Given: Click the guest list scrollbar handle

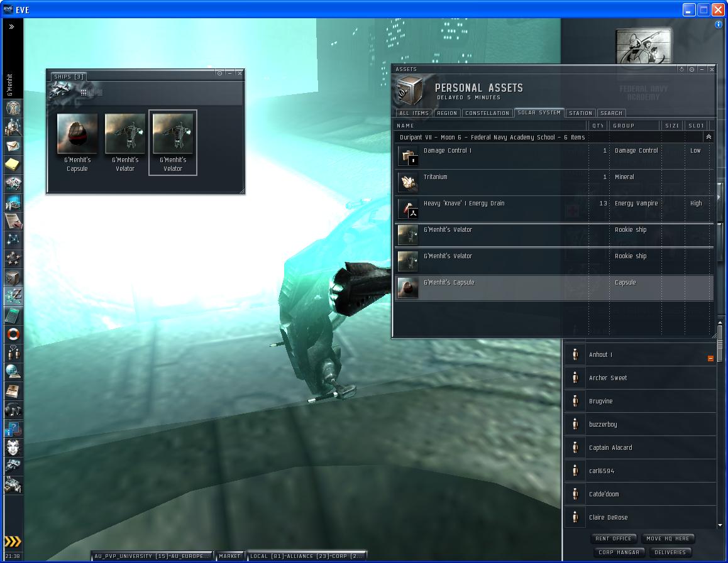Looking at the screenshot, I should [720, 344].
